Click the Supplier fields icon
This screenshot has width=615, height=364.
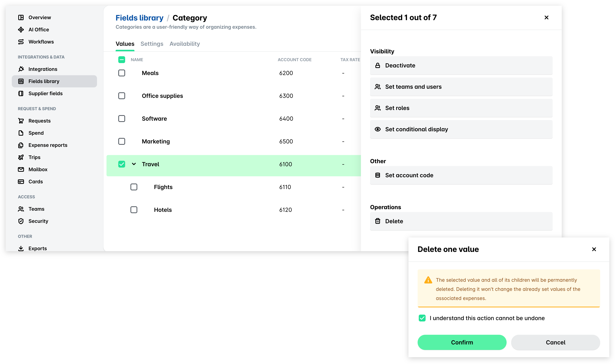(x=21, y=93)
